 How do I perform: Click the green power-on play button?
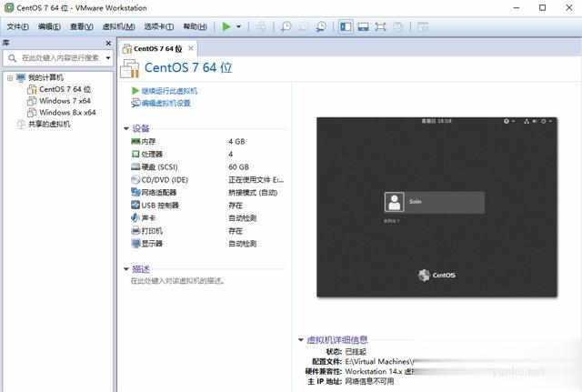coord(226,26)
